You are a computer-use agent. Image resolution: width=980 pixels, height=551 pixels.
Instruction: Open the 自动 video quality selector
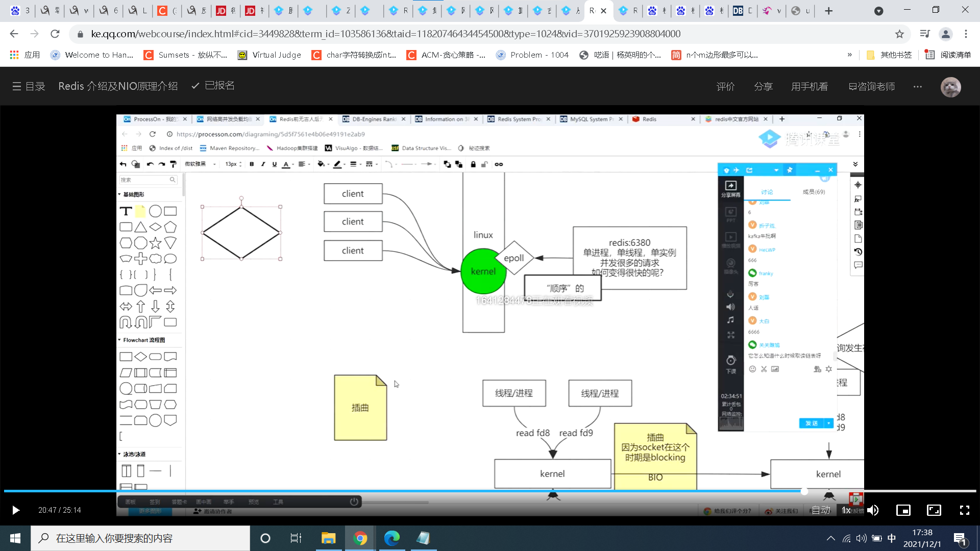coord(821,510)
